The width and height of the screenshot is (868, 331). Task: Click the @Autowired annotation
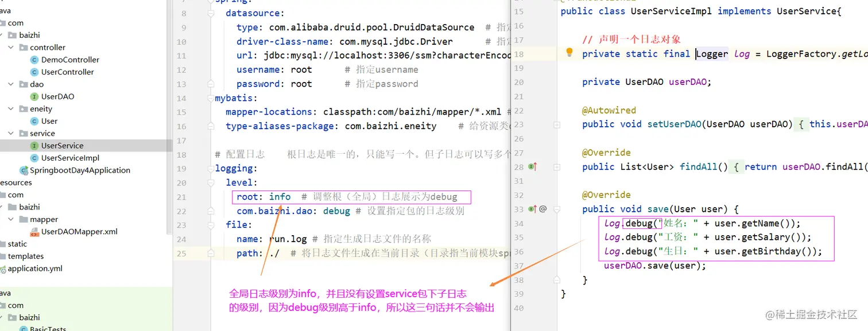609,110
